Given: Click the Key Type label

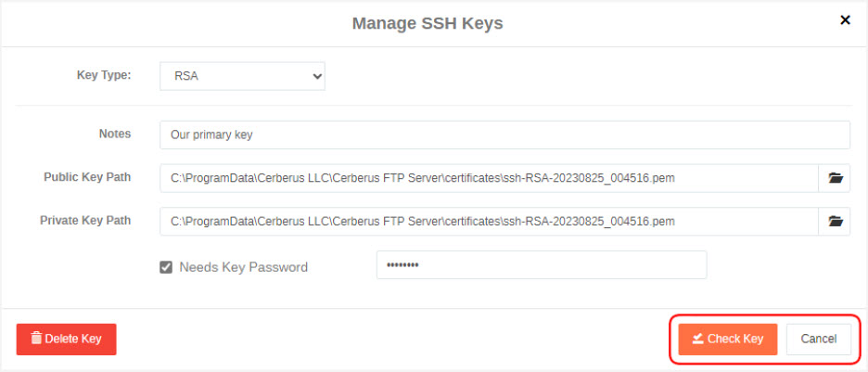Looking at the screenshot, I should (104, 75).
